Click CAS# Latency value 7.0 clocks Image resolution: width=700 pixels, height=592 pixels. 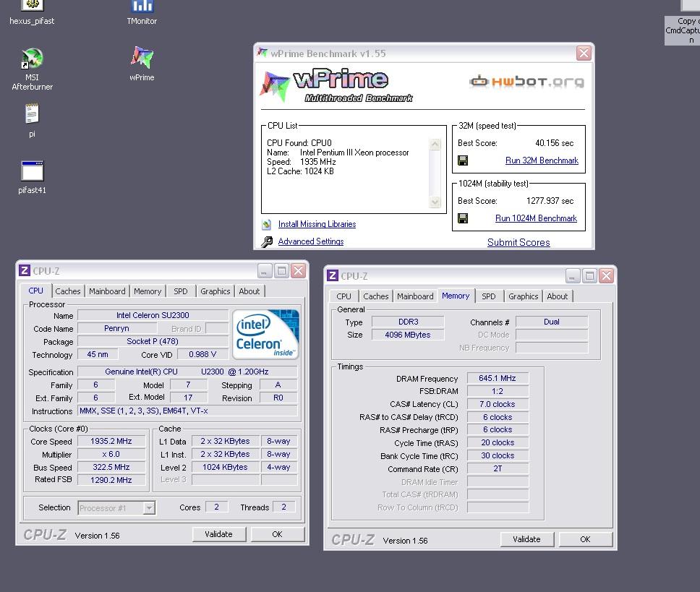pos(498,404)
